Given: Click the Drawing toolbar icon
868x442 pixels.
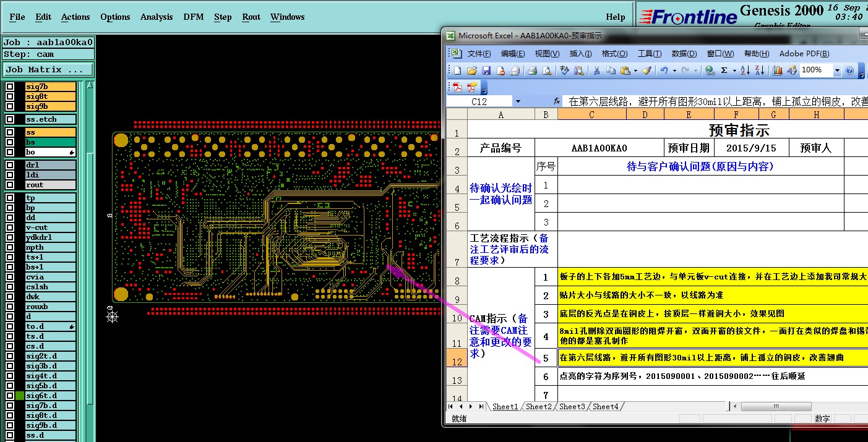Looking at the screenshot, I should tap(792, 70).
